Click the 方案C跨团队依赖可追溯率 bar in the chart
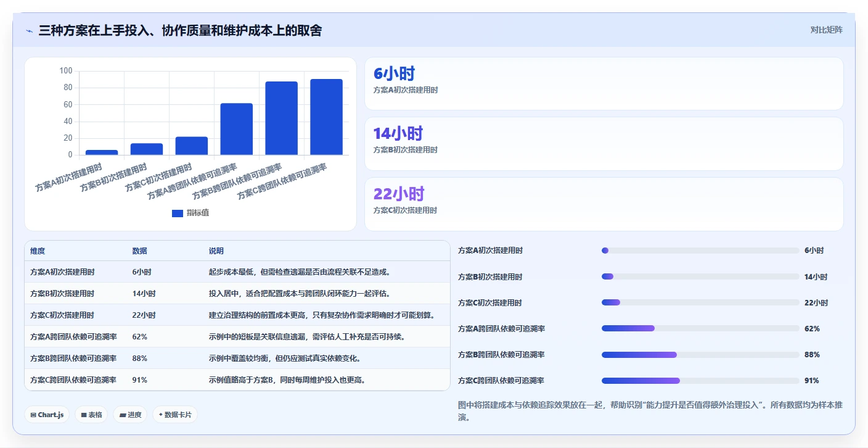 (x=327, y=117)
